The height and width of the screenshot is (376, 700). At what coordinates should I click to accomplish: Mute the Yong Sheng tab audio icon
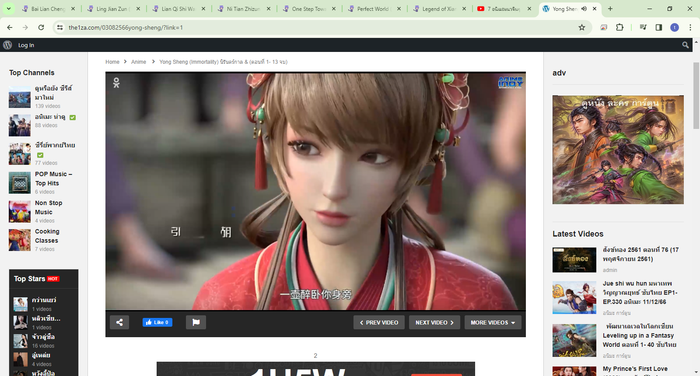click(584, 8)
